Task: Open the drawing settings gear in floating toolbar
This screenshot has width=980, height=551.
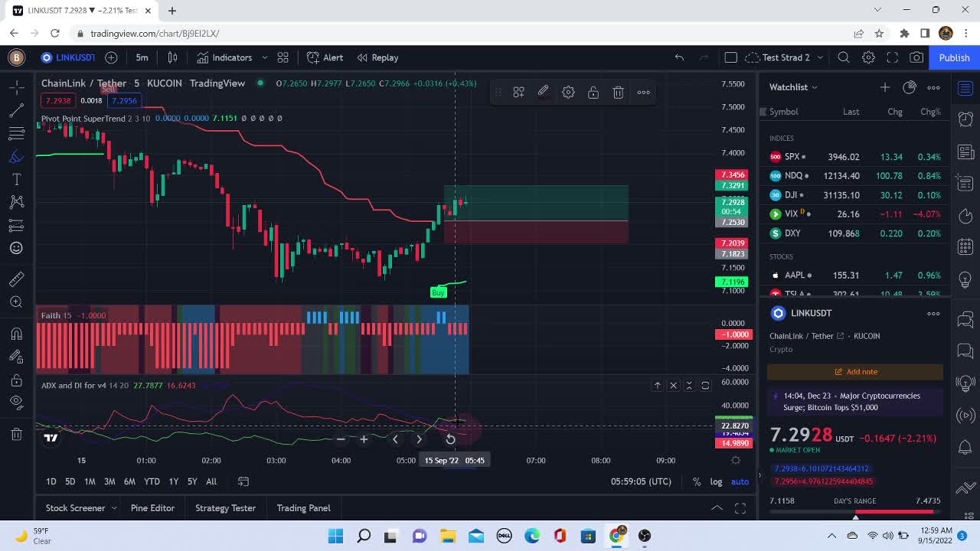Action: tap(568, 92)
